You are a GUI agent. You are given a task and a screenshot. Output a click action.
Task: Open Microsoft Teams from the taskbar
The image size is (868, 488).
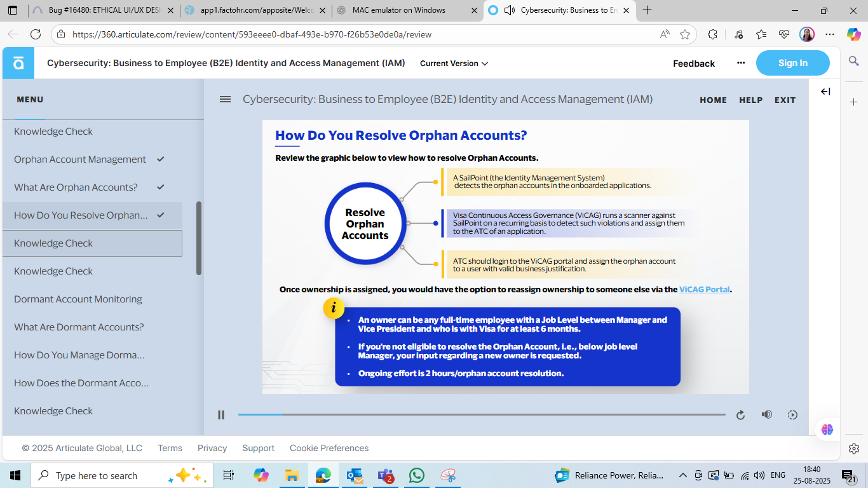click(x=386, y=475)
